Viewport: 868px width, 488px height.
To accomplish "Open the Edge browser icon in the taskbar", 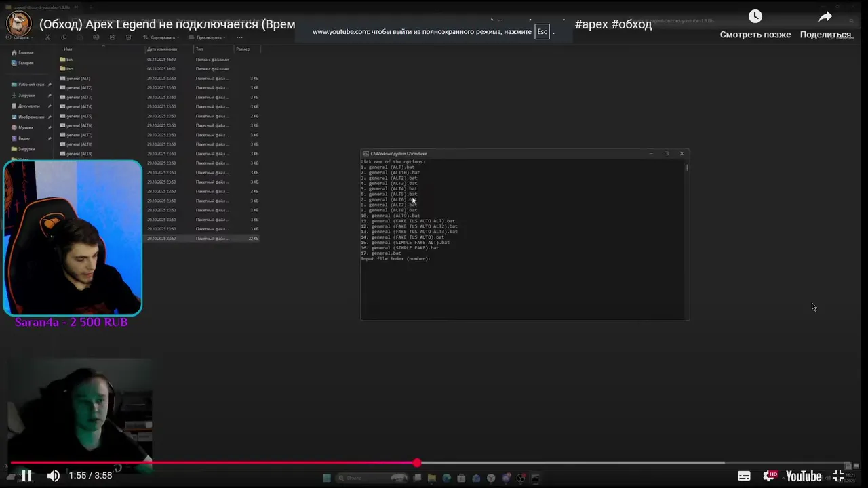I will 446,478.
